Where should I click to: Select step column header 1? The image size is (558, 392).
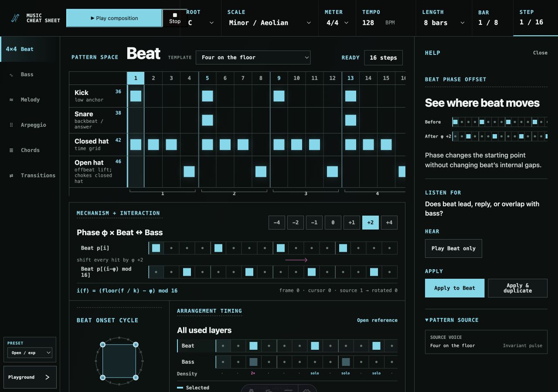point(136,78)
